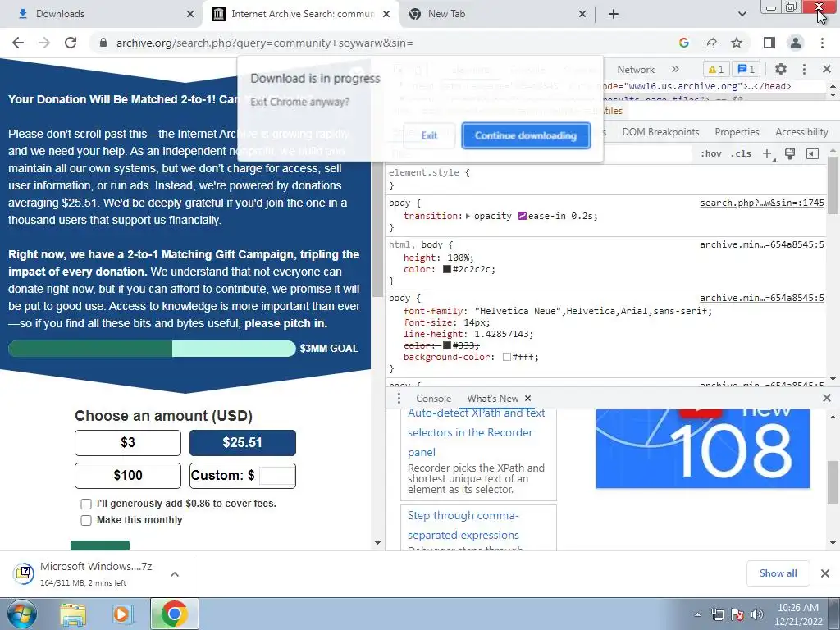Open search.php source link

pos(762,203)
